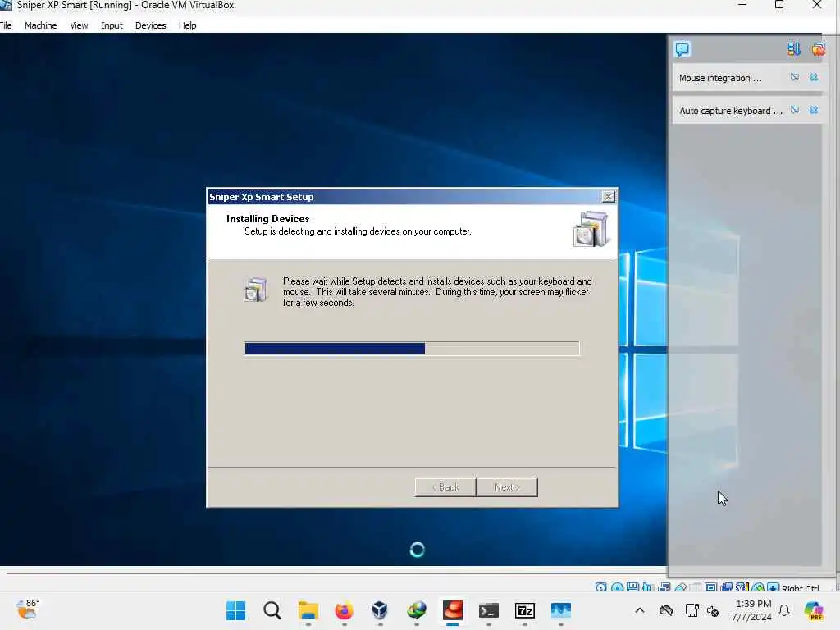Open the green globe app on taskbar
The height and width of the screenshot is (630, 840).
[x=416, y=610]
